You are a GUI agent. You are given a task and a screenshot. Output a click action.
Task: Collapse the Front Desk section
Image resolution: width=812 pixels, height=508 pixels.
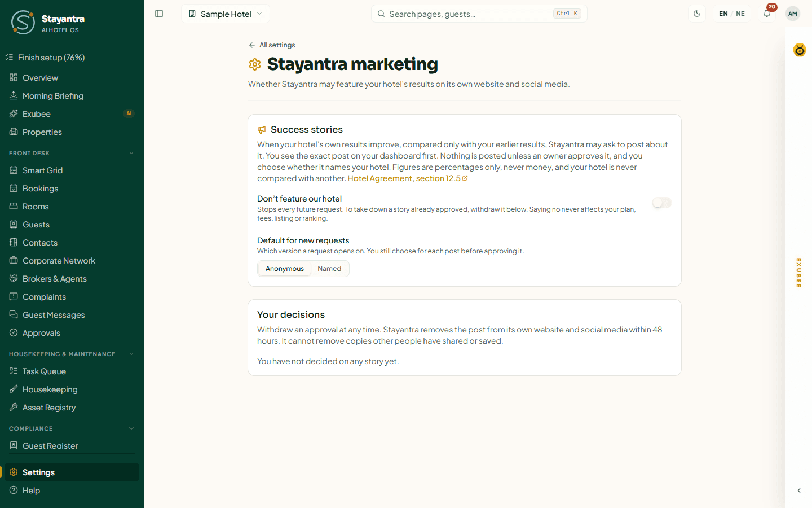[x=131, y=153]
